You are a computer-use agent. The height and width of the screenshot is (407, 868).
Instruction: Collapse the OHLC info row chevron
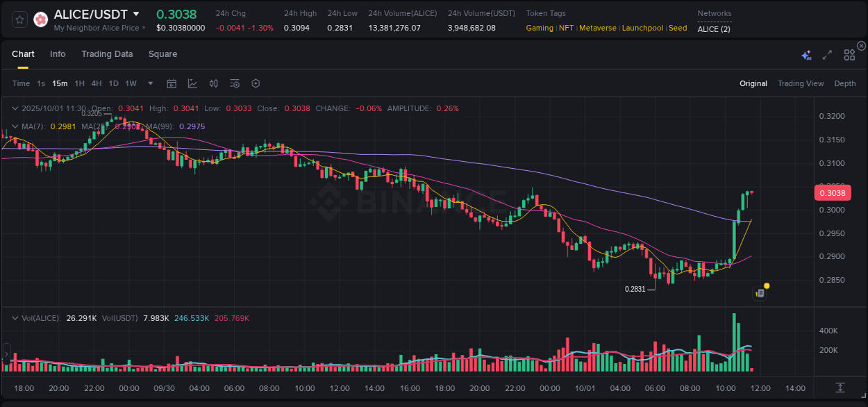click(15, 108)
